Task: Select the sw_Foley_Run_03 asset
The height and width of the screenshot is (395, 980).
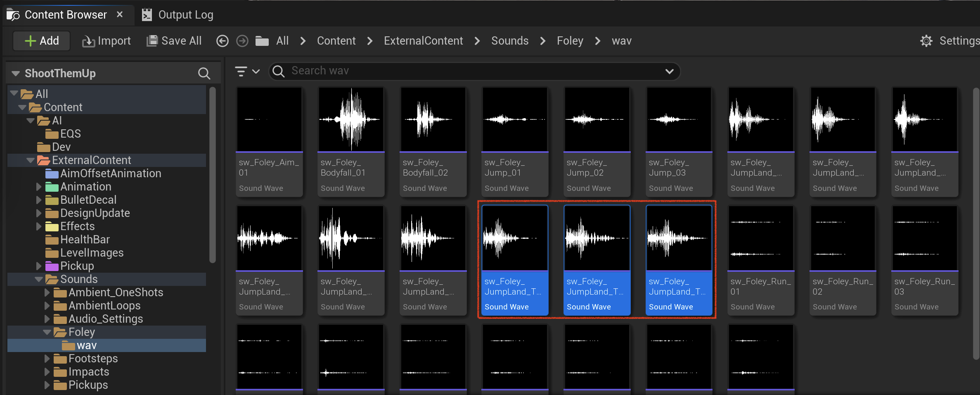Action: (925, 260)
